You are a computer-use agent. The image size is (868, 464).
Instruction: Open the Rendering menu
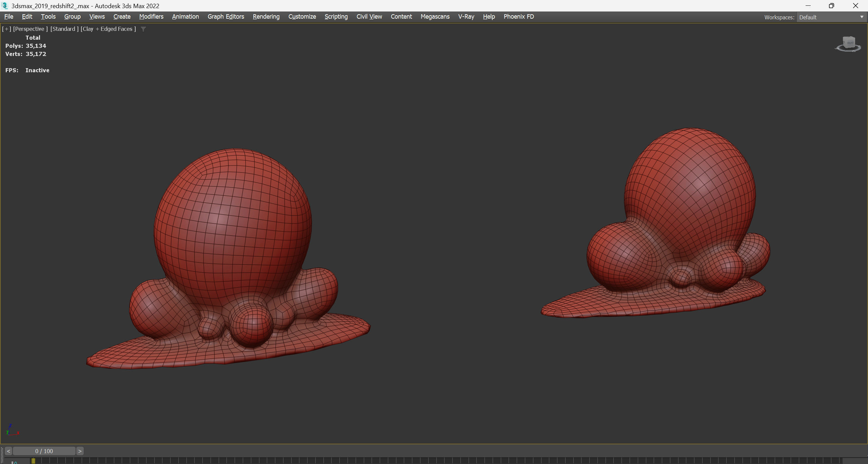point(266,17)
